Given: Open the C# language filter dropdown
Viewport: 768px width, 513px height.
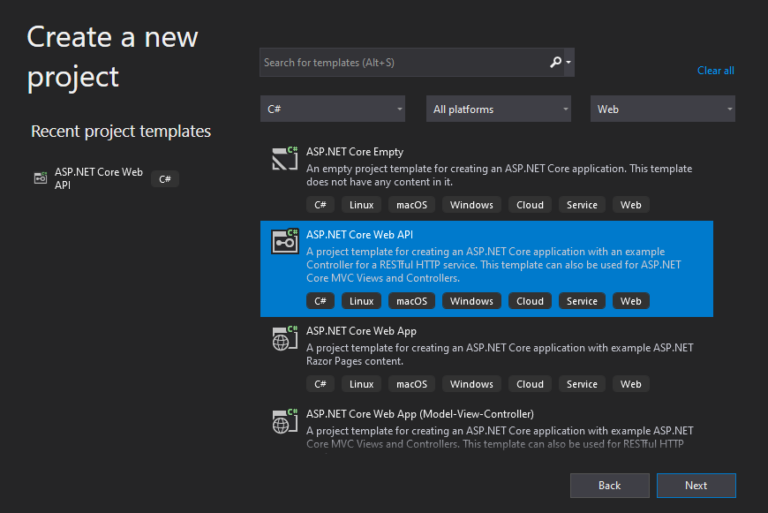Looking at the screenshot, I should [x=333, y=109].
